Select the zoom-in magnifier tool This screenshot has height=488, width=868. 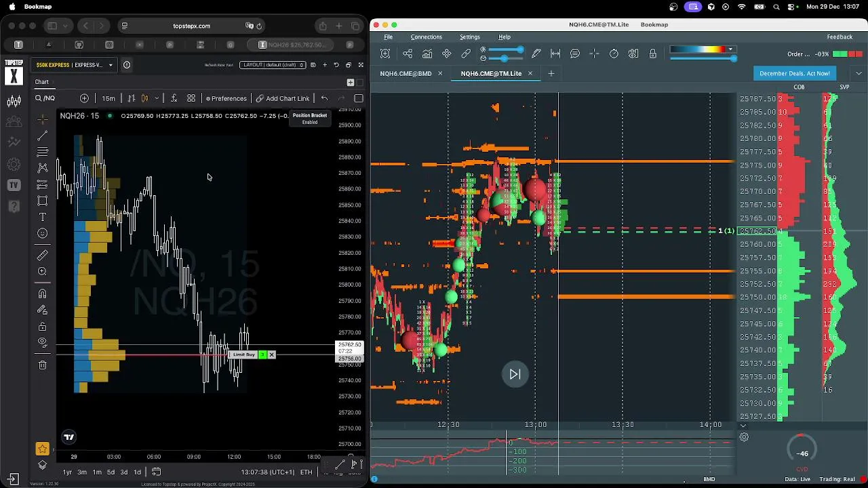42,271
